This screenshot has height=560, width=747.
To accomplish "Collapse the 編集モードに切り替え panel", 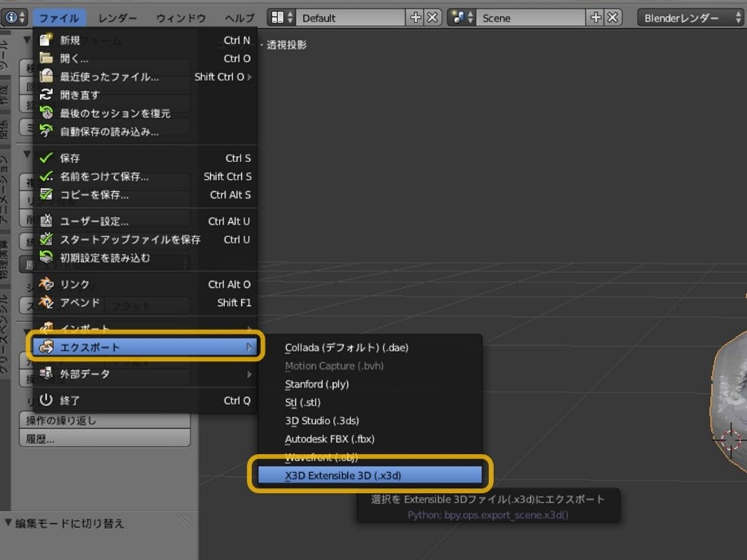I will coord(8,523).
